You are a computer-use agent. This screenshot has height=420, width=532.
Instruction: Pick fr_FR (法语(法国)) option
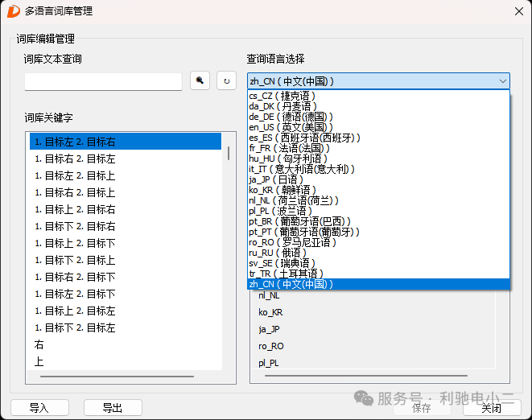tap(378, 148)
